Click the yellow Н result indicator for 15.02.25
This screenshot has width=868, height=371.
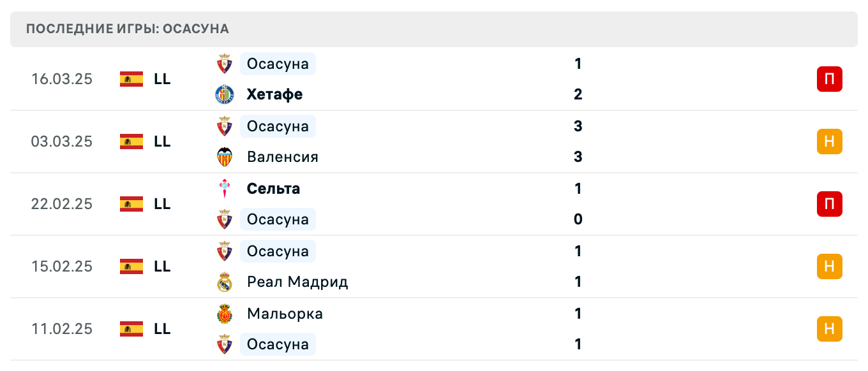[830, 266]
